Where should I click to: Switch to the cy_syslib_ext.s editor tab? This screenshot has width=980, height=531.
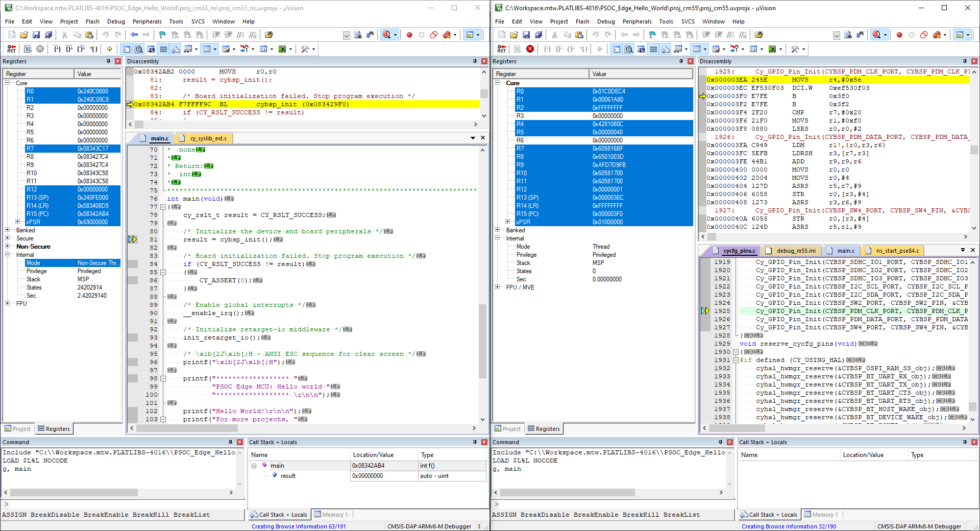coord(208,138)
